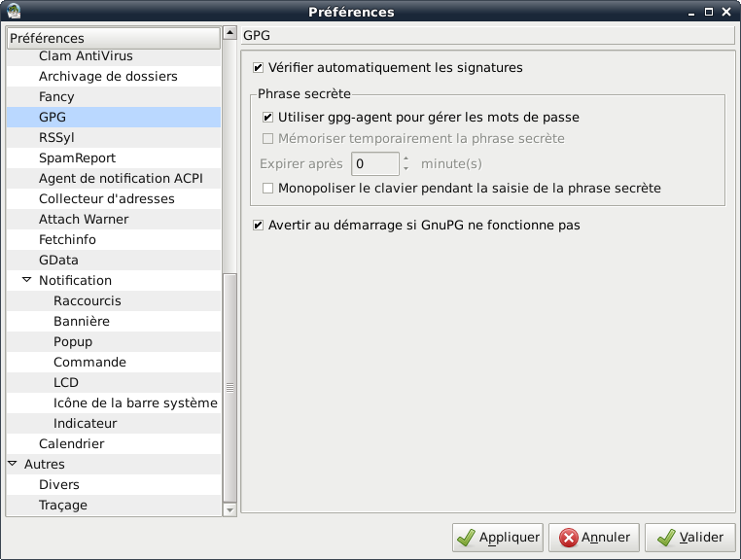Click the green checkmark icon on Appliquer
Viewport: 741px width, 560px height.
pos(466,538)
